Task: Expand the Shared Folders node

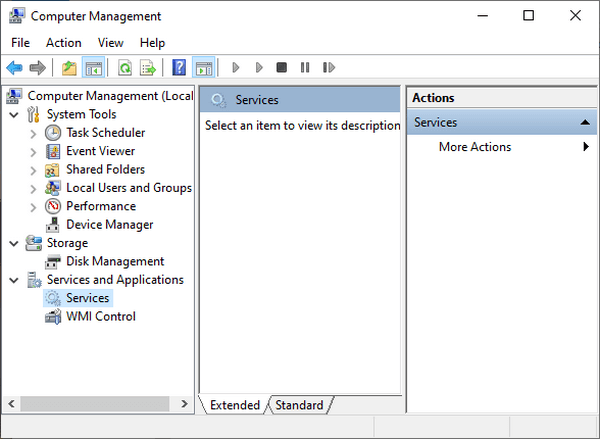Action: (x=33, y=170)
